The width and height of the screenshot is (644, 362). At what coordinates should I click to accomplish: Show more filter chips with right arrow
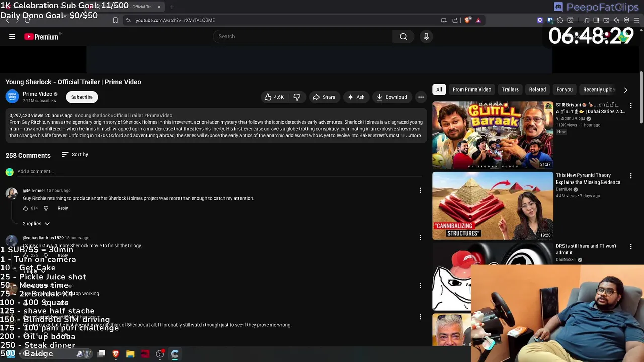pos(625,90)
